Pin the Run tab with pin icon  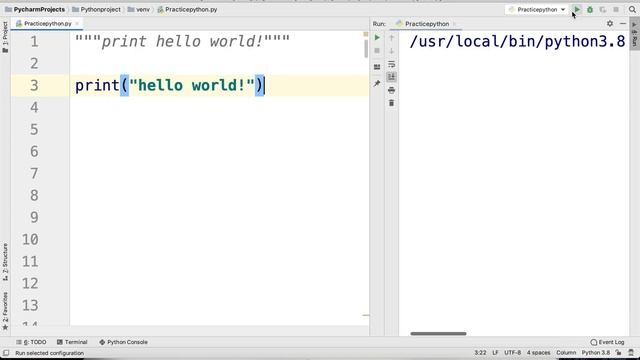(x=377, y=83)
